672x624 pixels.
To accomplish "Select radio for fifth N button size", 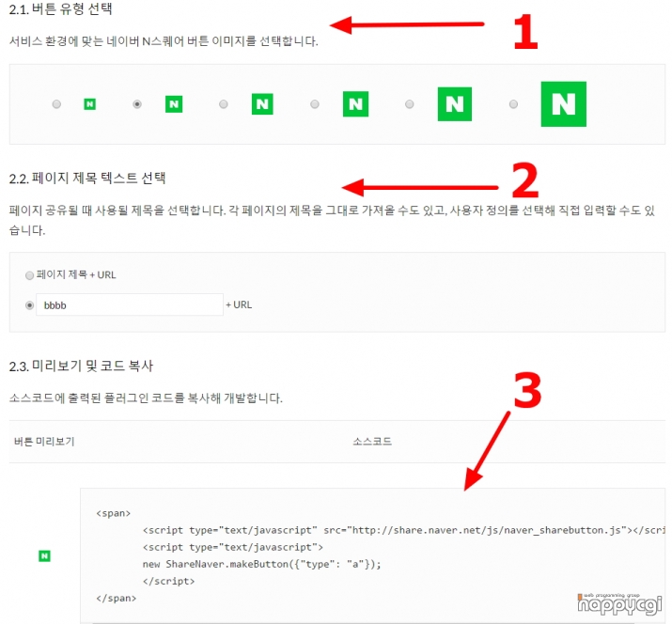I will click(409, 104).
